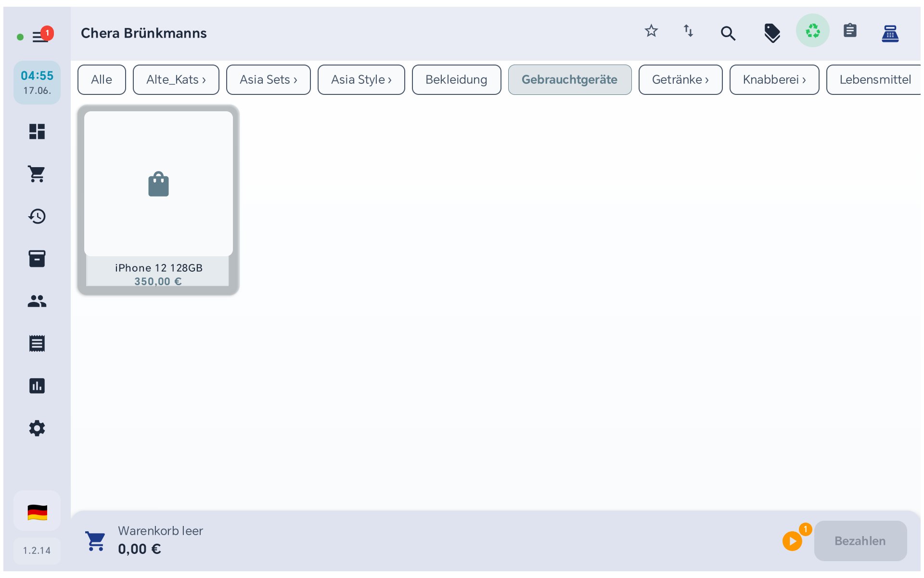The image size is (924, 578).
Task: Open the history clock icon
Action: (37, 216)
